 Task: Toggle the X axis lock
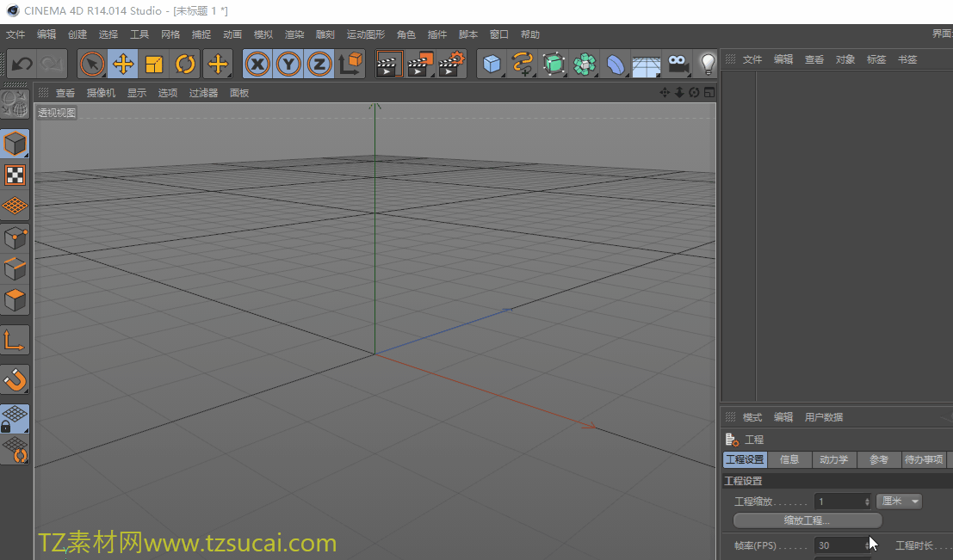tap(257, 64)
